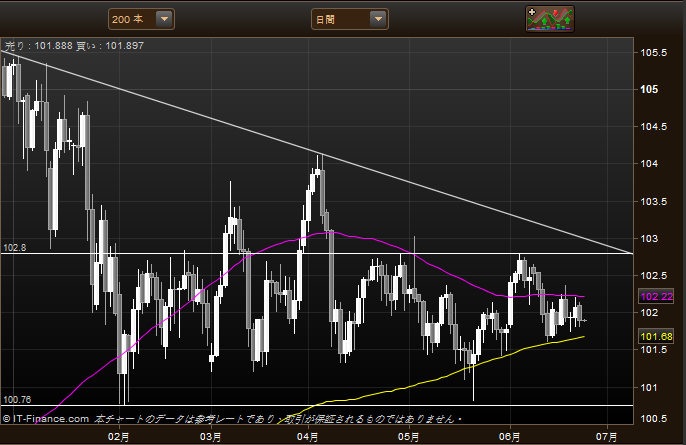Image resolution: width=686 pixels, height=445 pixels.
Task: Click the 03月 date axis label
Action: [210, 436]
